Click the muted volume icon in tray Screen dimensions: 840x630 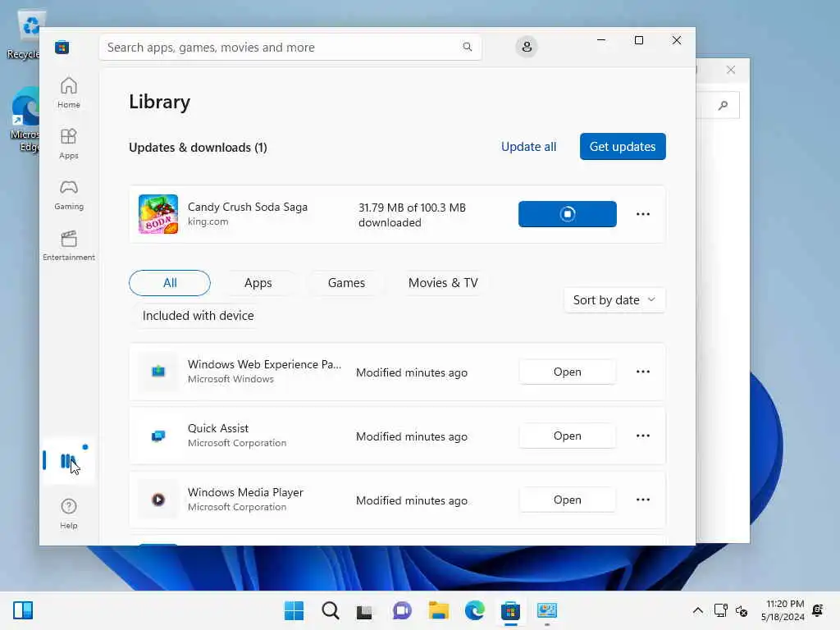tap(742, 610)
